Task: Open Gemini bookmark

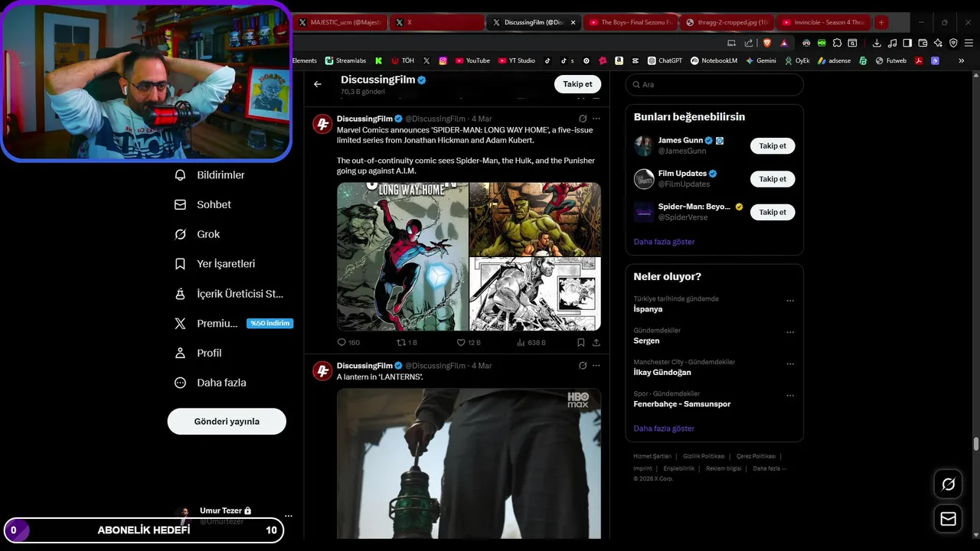Action: (760, 60)
